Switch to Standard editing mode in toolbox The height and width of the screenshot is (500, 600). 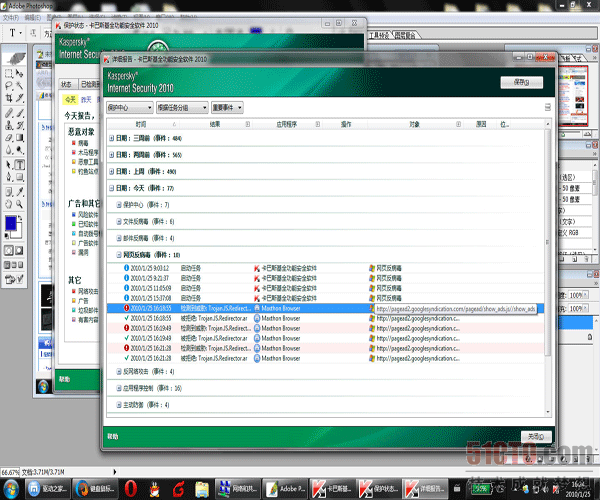coord(8,251)
